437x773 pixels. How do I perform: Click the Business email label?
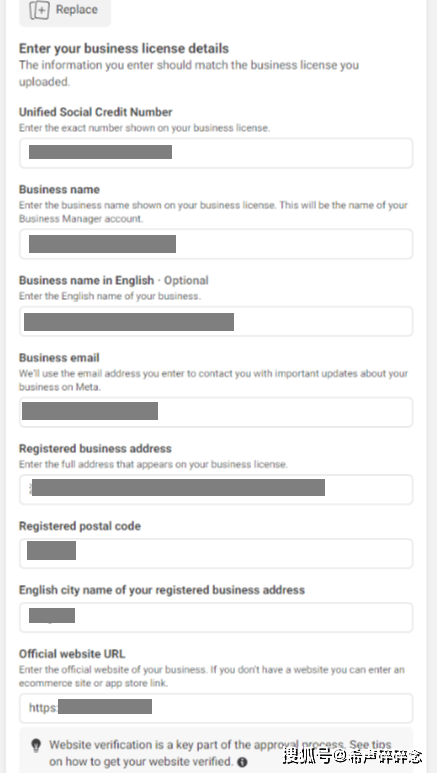(59, 358)
